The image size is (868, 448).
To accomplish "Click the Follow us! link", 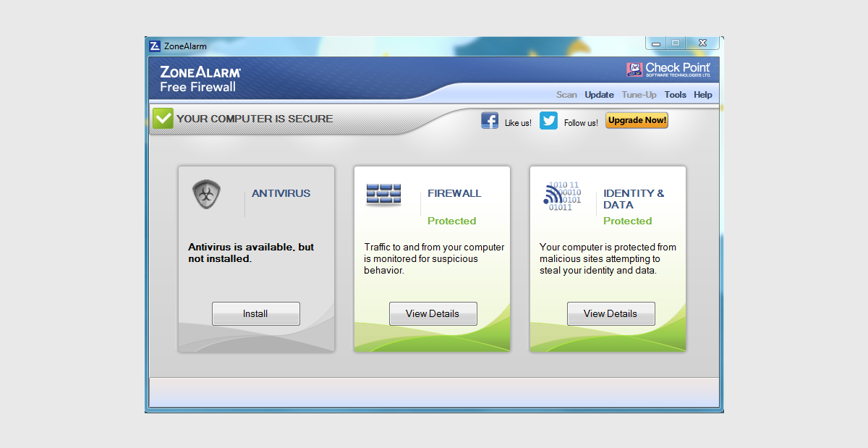I will [x=581, y=123].
